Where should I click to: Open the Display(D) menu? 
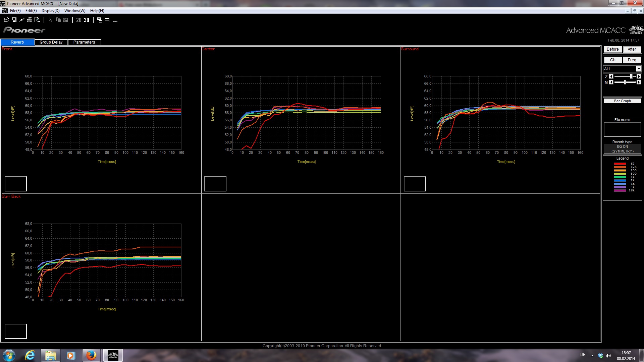[x=50, y=11]
